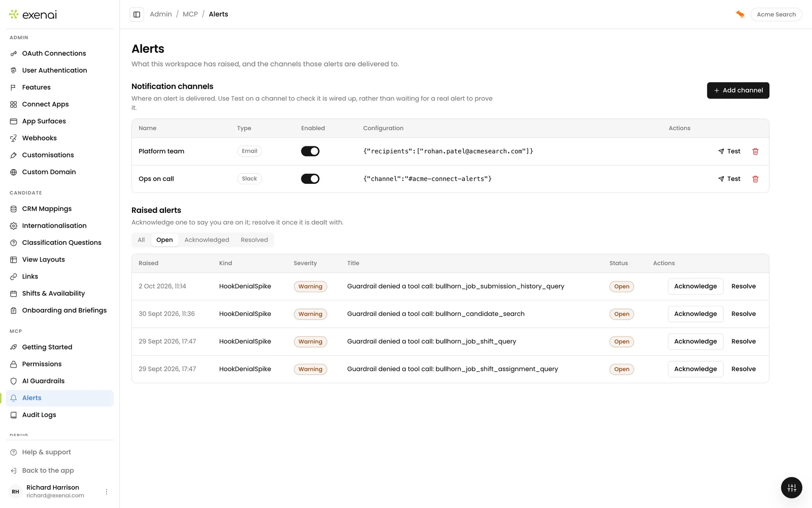Click the Admin breadcrumb link
812x508 pixels.
tap(161, 14)
